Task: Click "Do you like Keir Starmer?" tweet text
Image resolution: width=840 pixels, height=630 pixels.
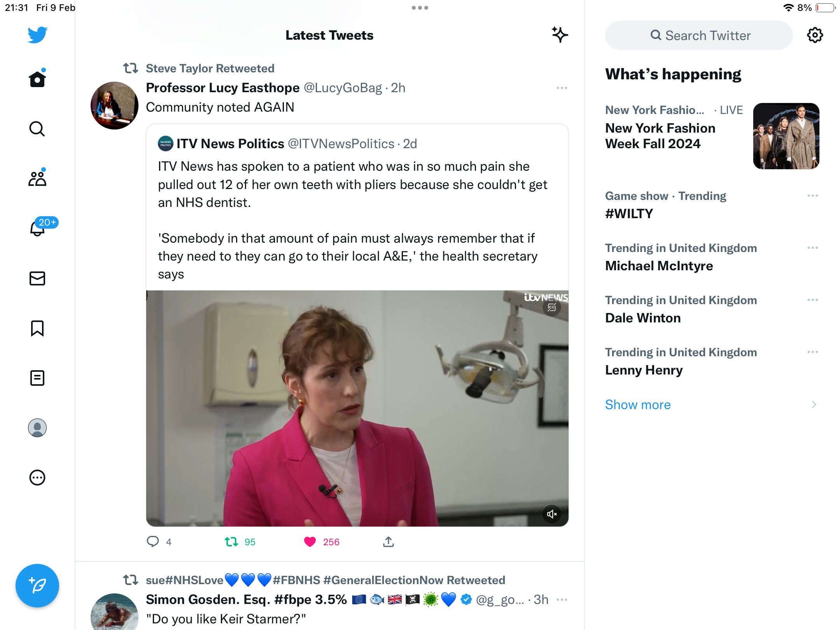Action: pos(226,619)
